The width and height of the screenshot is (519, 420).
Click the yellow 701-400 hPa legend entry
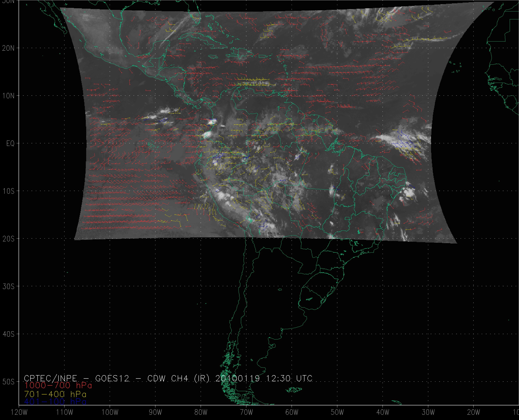(x=55, y=394)
